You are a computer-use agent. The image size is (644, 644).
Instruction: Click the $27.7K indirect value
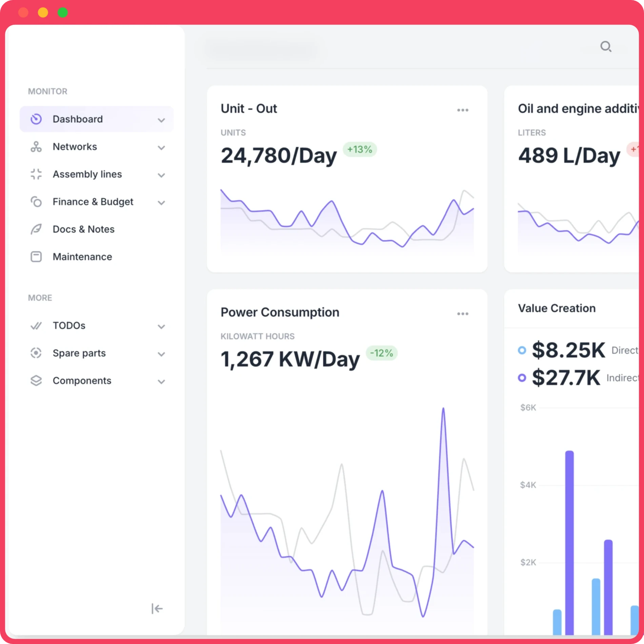pyautogui.click(x=566, y=378)
